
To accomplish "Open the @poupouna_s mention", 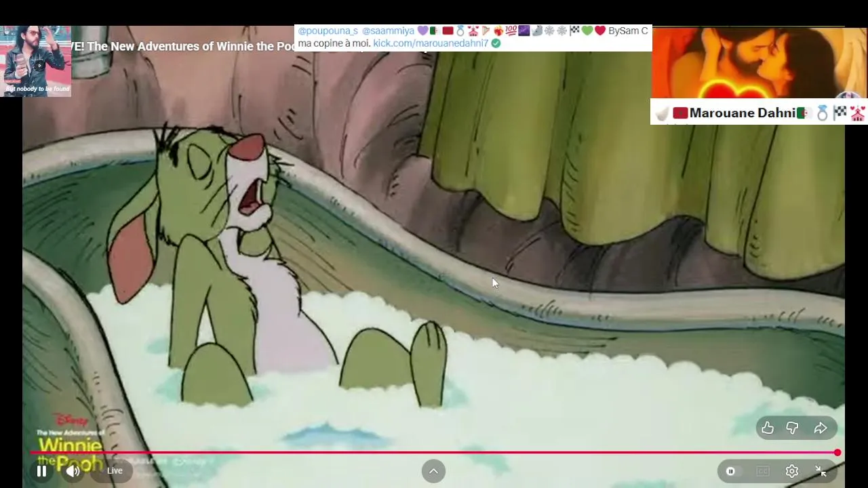I will (x=328, y=30).
